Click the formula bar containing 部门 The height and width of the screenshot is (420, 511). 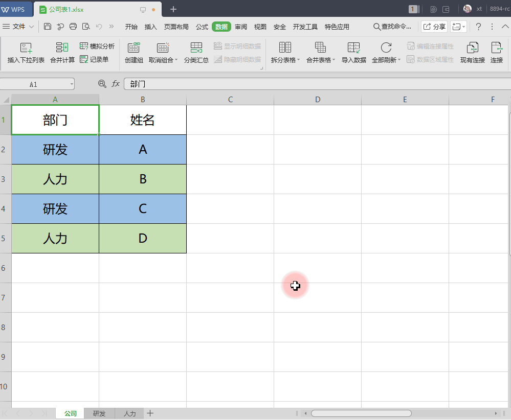coord(318,84)
